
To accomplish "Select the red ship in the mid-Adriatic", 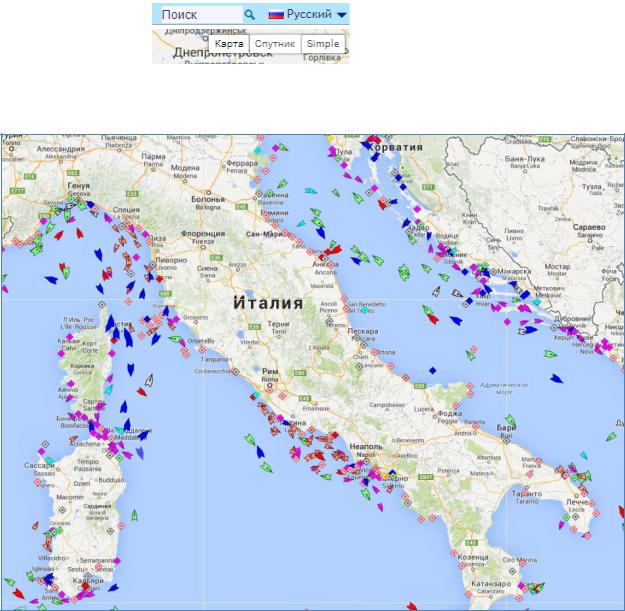I will point(432,319).
